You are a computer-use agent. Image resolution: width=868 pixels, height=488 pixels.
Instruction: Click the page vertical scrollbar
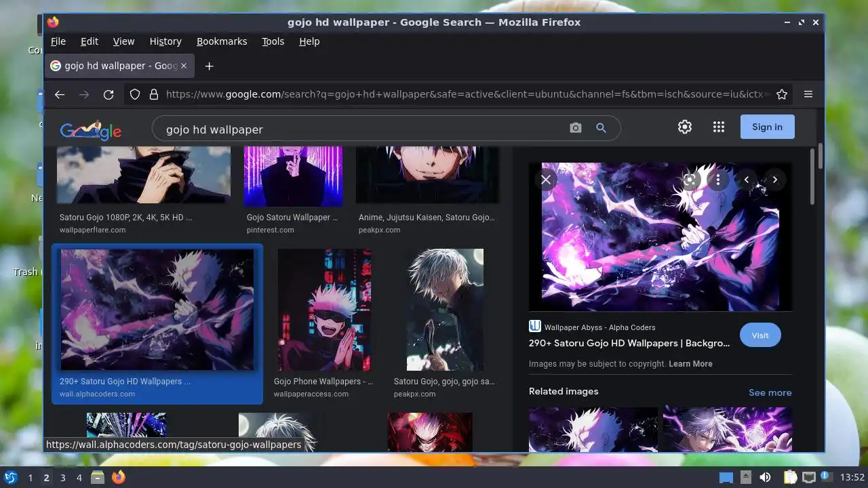[820, 156]
